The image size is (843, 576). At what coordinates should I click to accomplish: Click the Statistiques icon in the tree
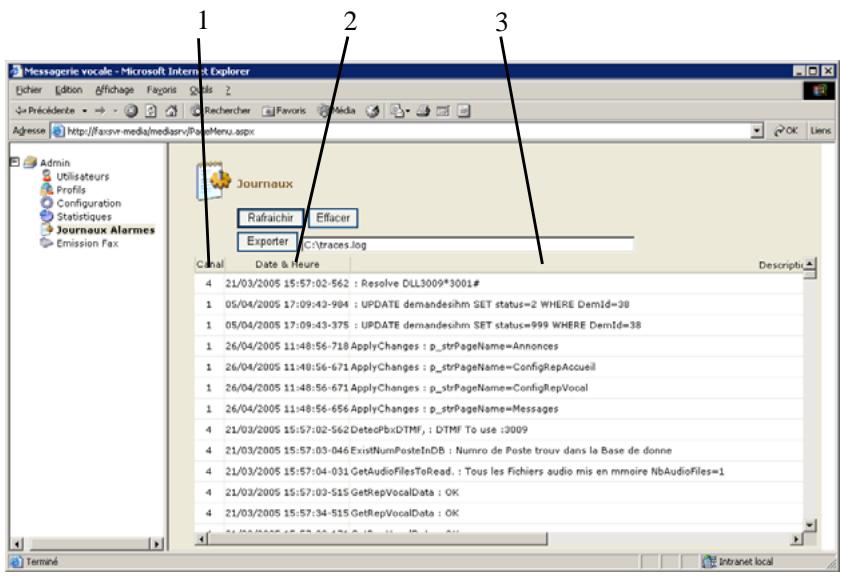[47, 216]
